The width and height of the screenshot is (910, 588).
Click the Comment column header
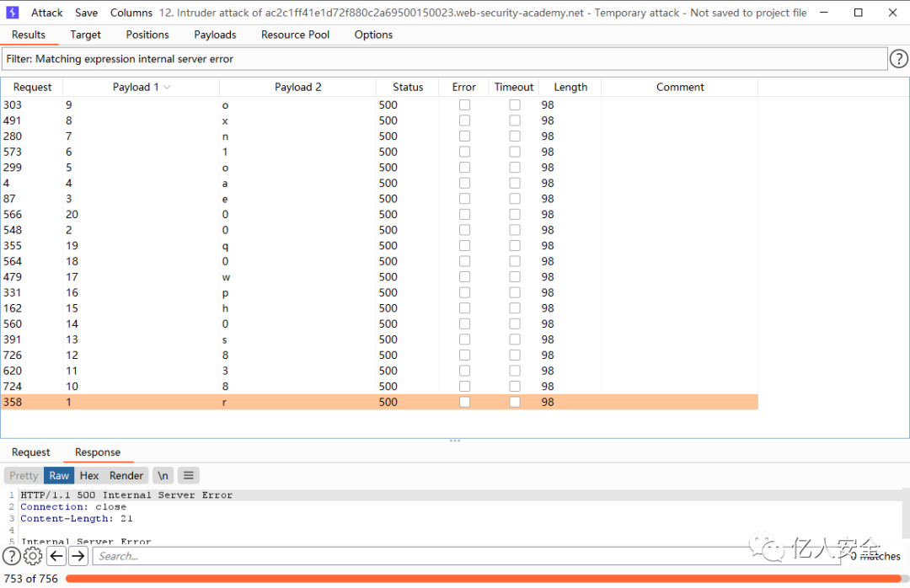tap(680, 87)
